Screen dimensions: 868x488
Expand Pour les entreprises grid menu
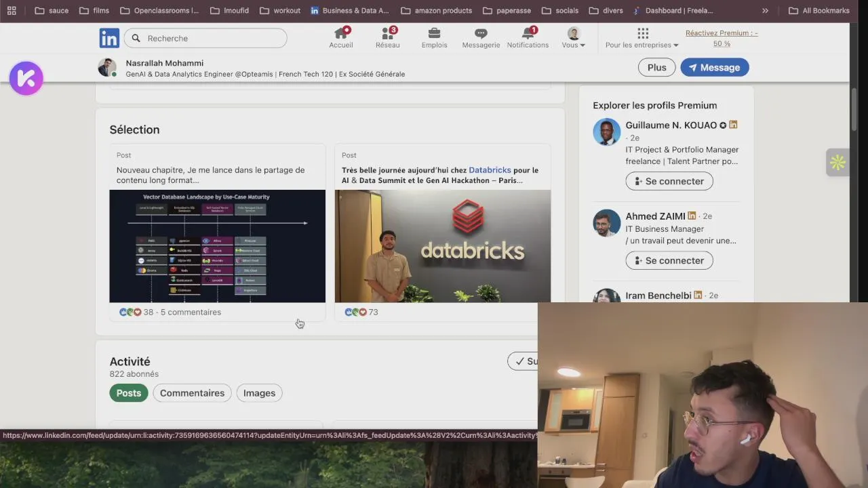coord(642,38)
